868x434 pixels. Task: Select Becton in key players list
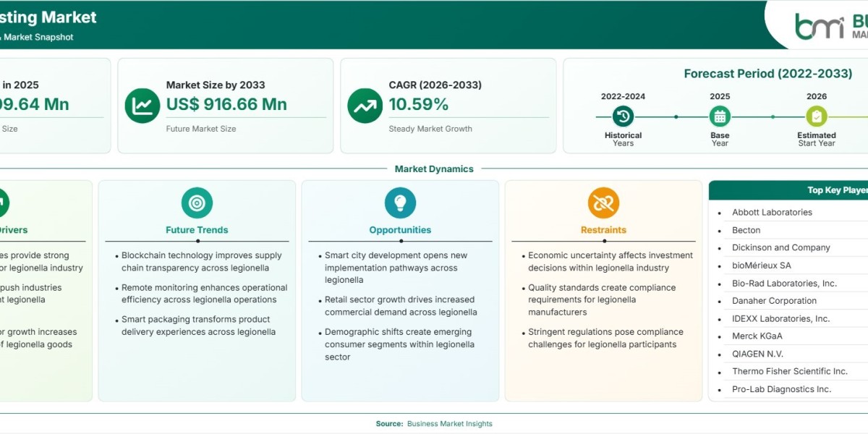point(746,230)
